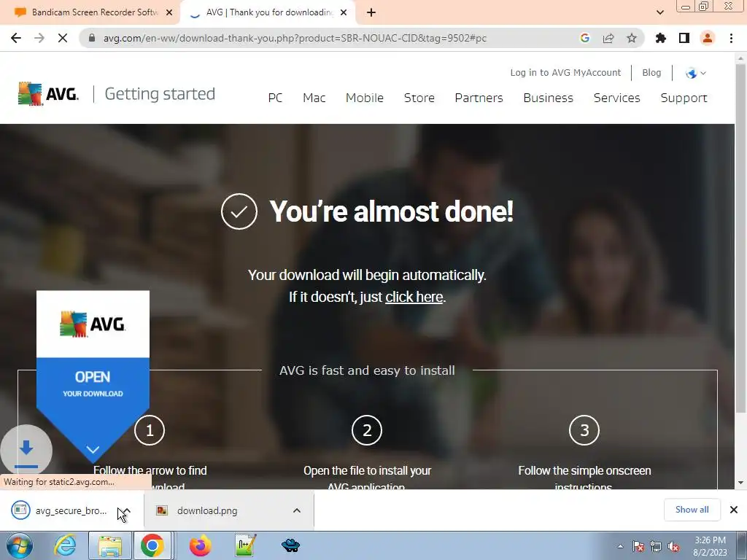Close the Bandicam tab

tap(169, 12)
